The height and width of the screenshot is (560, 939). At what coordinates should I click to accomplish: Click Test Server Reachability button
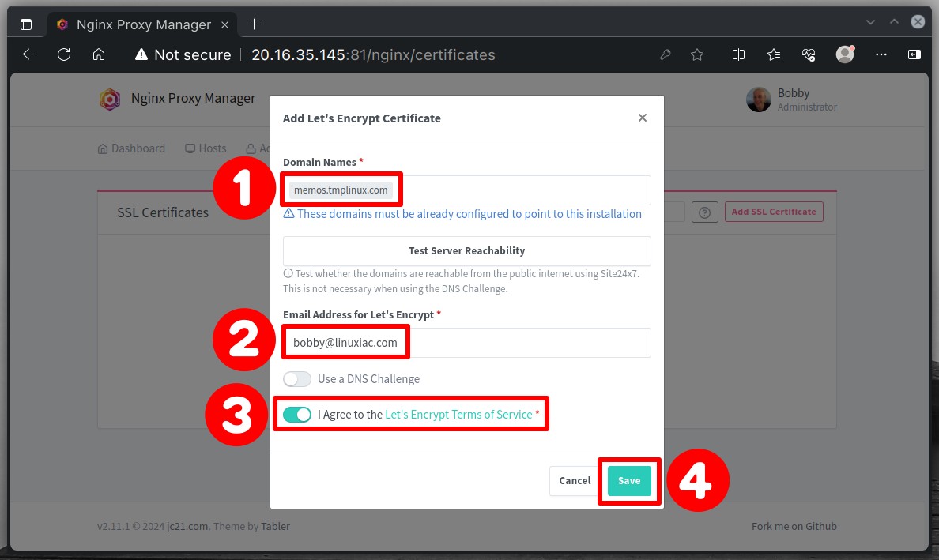[x=466, y=250]
